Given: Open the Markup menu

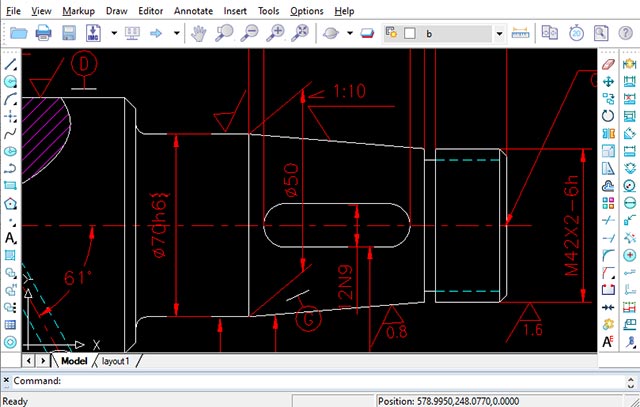Looking at the screenshot, I should 78,11.
